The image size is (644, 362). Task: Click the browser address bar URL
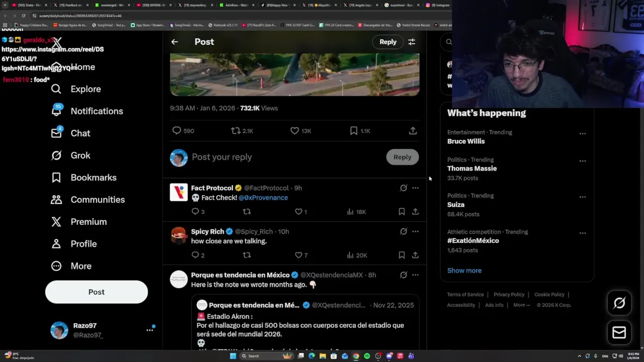[x=80, y=16]
